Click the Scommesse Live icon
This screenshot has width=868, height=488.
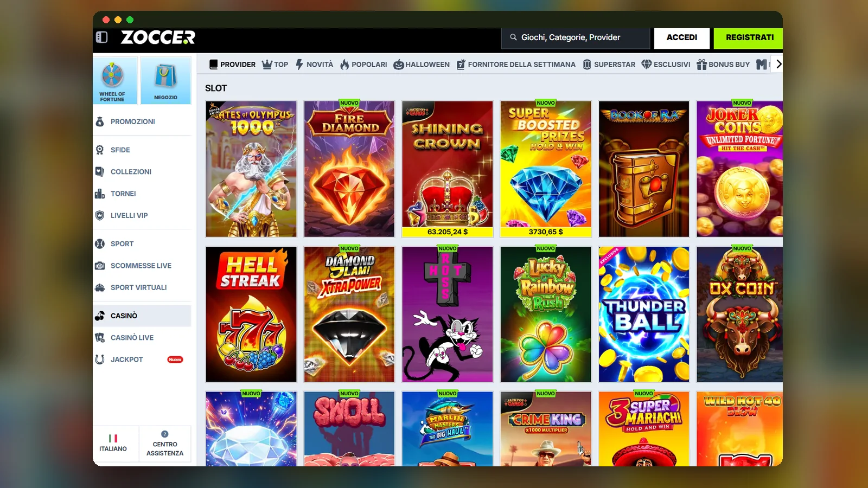(100, 266)
